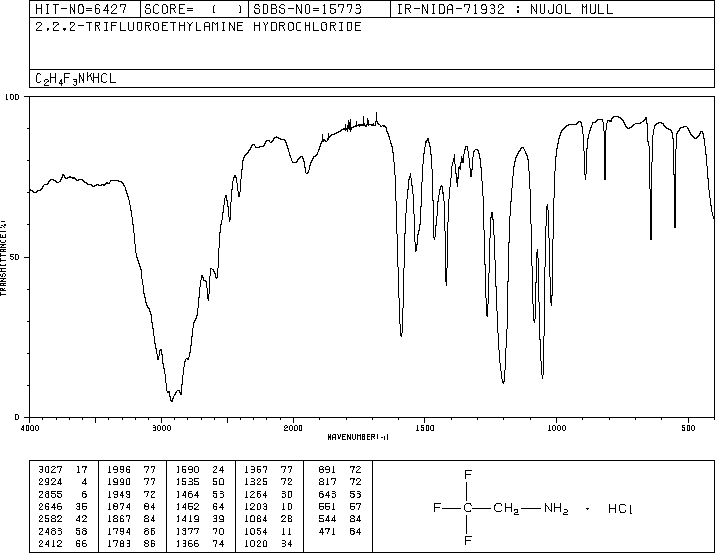Image resolution: width=715 pixels, height=553 pixels.
Task: Click the 1500 wavenumber axis label
Action: click(425, 428)
